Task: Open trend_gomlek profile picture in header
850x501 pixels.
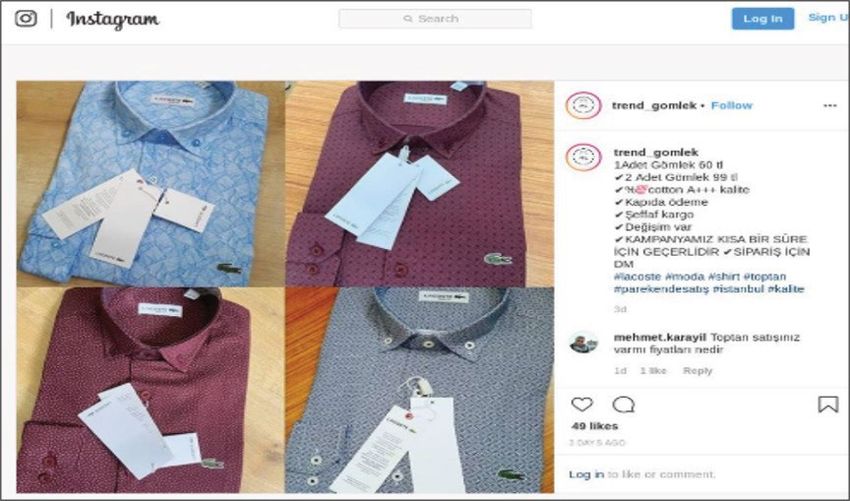Action: (x=583, y=105)
